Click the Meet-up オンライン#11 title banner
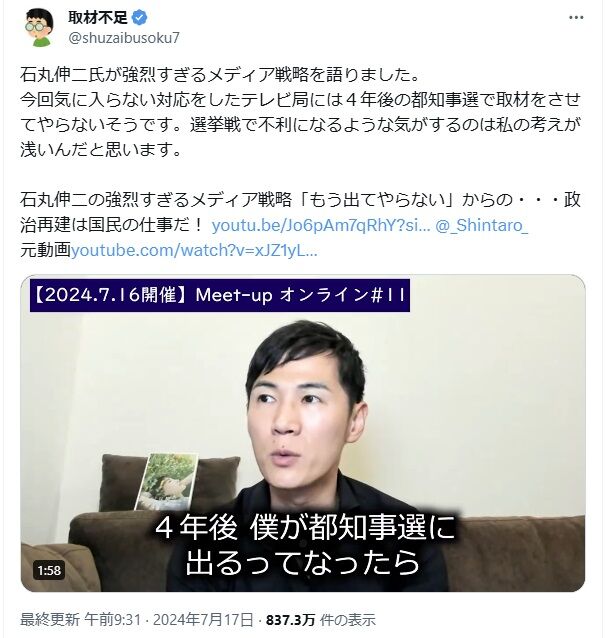This screenshot has height=638, width=606. (x=220, y=295)
